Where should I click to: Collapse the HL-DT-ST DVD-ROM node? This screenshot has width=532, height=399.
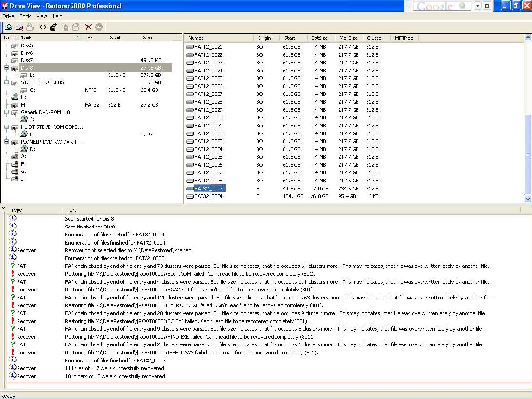pos(6,127)
